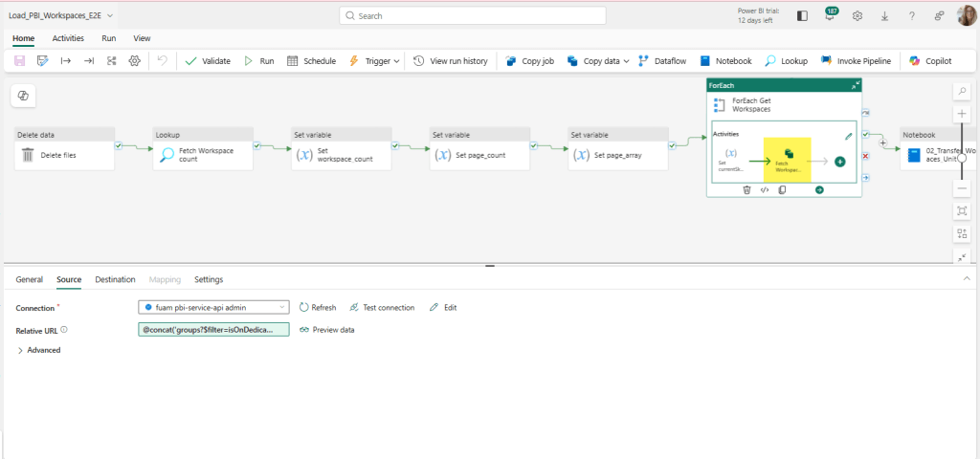This screenshot has height=459, width=980.
Task: Click the Relative URL expression field
Action: point(213,329)
